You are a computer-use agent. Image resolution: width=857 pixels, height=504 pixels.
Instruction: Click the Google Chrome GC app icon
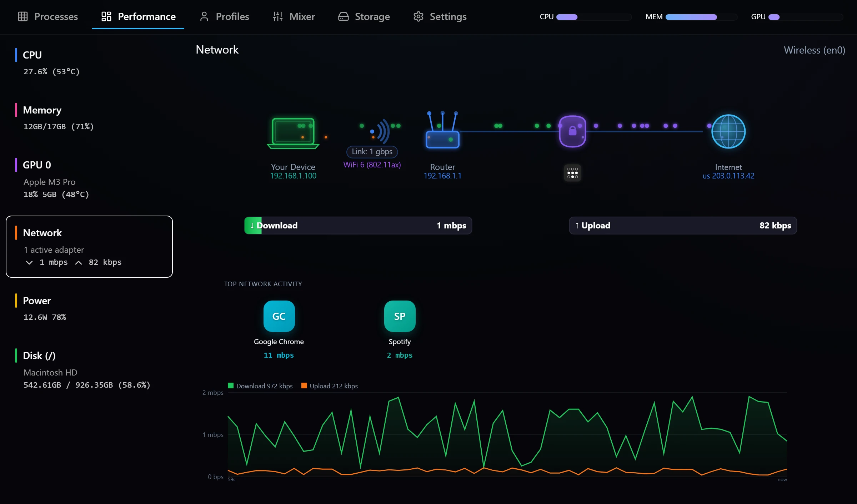pyautogui.click(x=279, y=316)
